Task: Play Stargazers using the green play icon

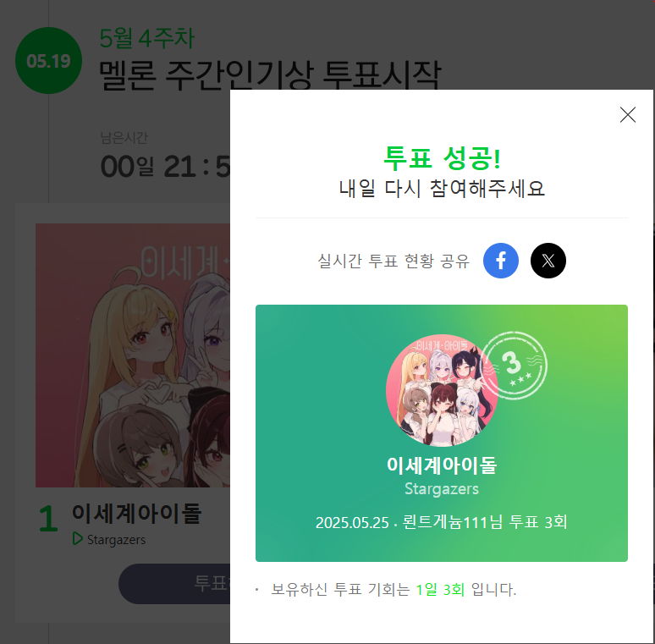Action: click(77, 538)
